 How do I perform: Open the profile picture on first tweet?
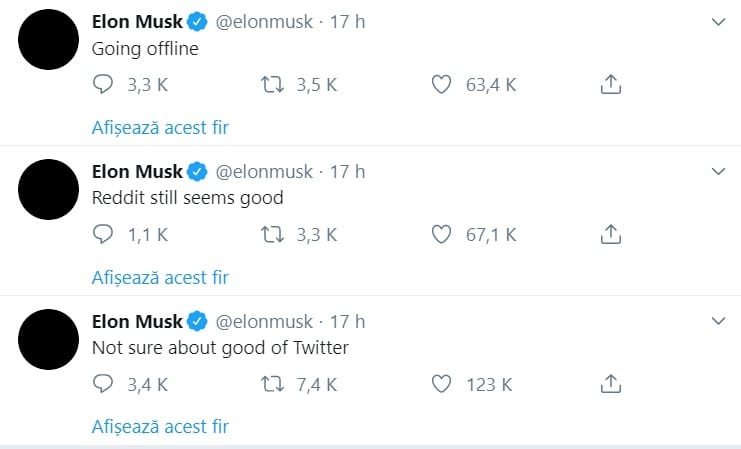tap(48, 40)
